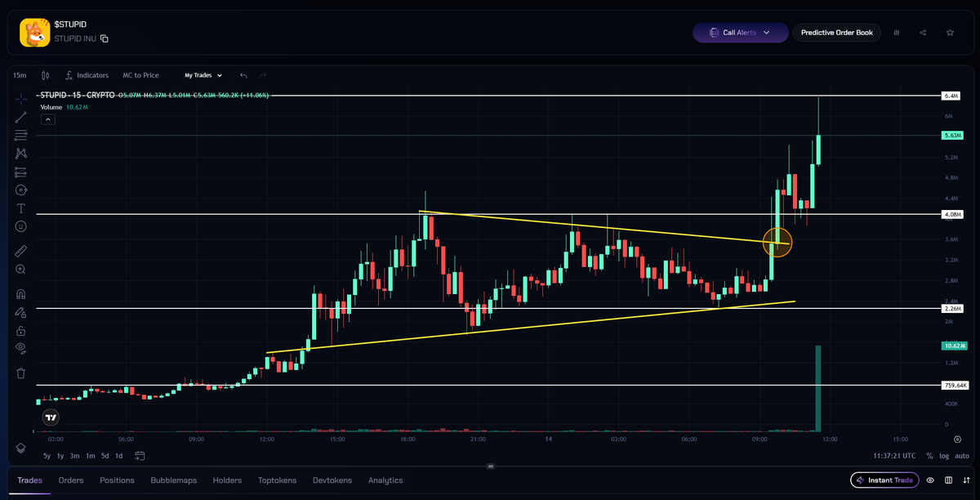Open the Toptokens tab

277,480
